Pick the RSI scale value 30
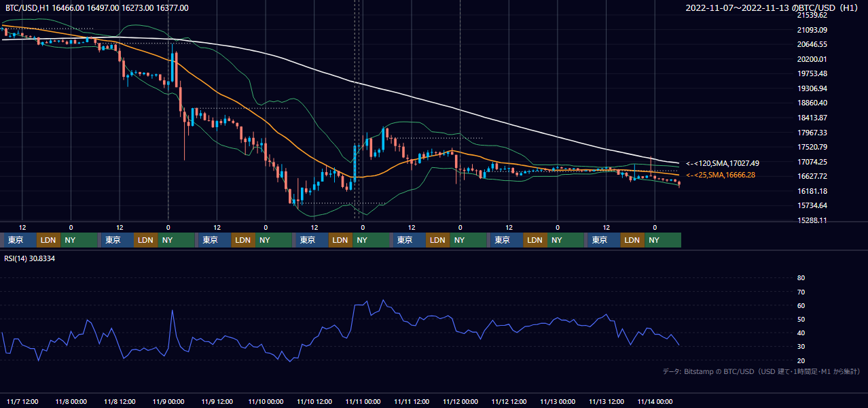 pyautogui.click(x=801, y=347)
